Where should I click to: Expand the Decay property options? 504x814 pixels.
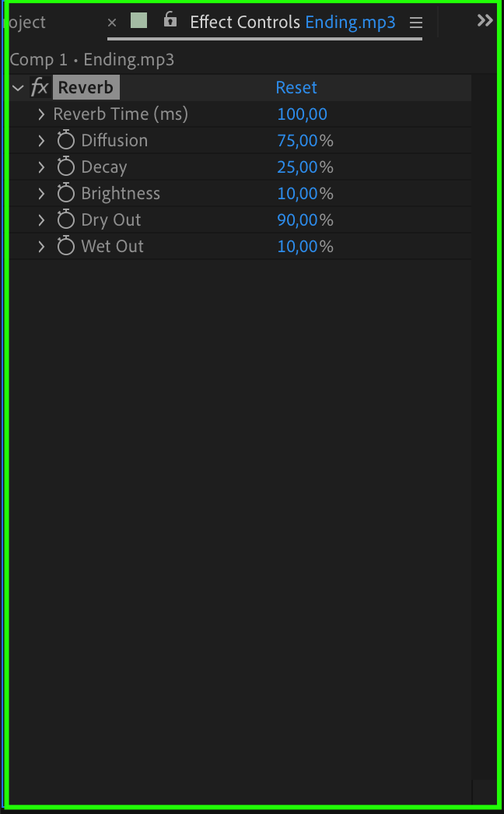41,167
